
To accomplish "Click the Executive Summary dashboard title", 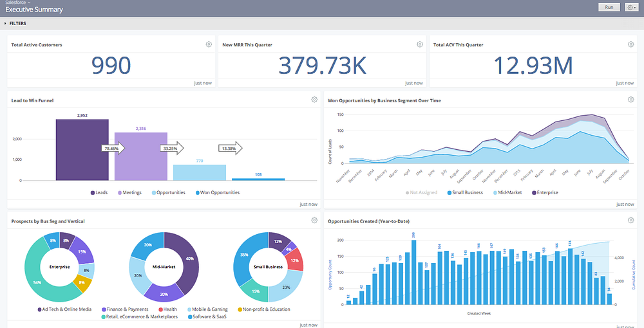I will [34, 10].
